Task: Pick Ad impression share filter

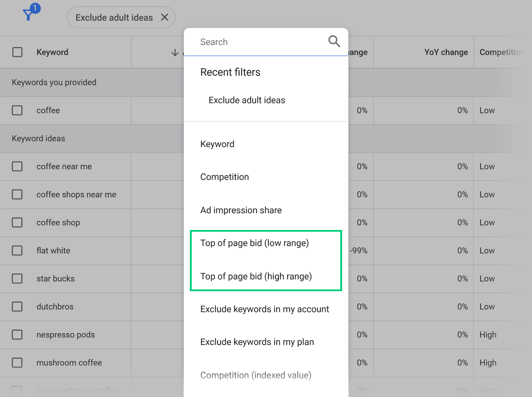Action: pyautogui.click(x=241, y=210)
